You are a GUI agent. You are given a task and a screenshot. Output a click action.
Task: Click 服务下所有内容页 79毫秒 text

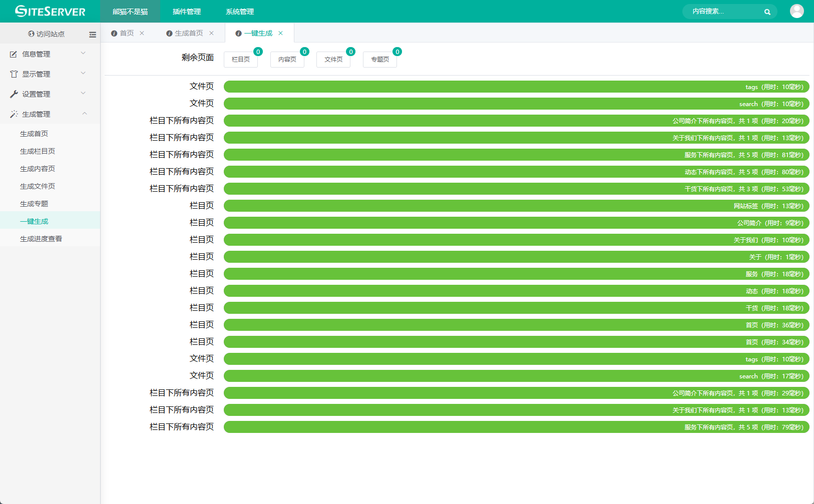tap(744, 427)
